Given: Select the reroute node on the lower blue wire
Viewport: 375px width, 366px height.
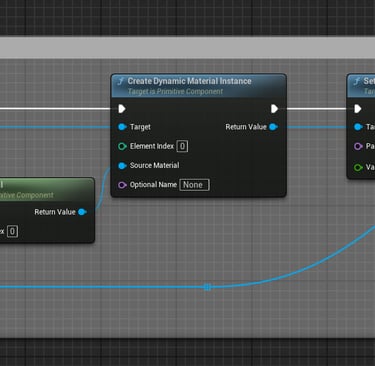Looking at the screenshot, I should 207,287.
